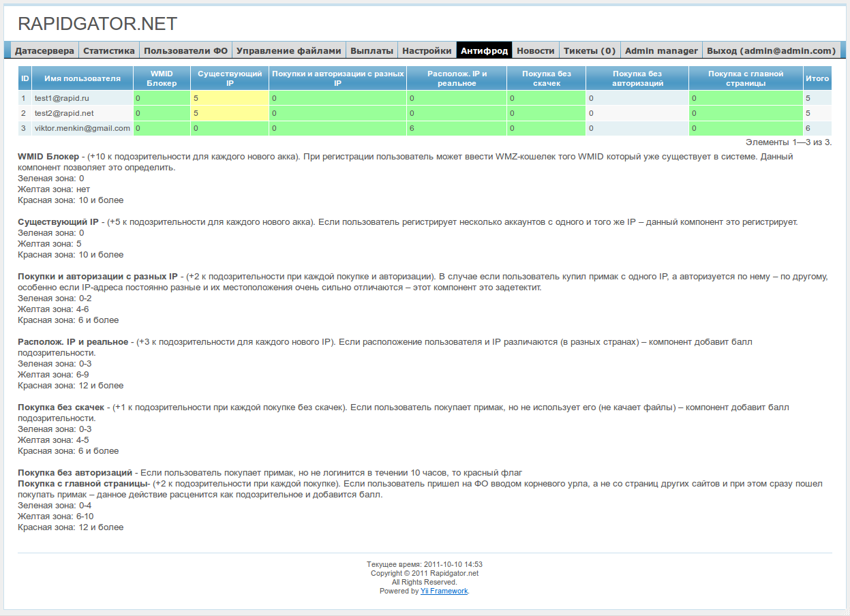
Task: Click bold Покупка без авторизаций description heading
Action: 75,473
